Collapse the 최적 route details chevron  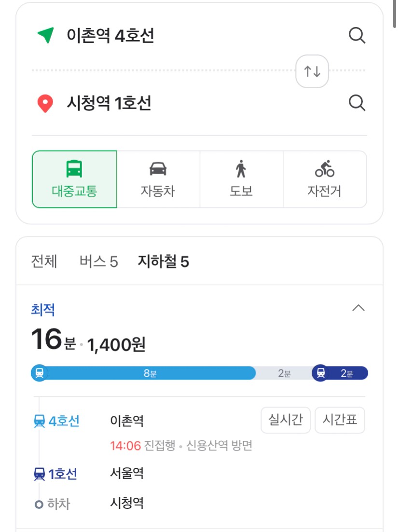(358, 308)
